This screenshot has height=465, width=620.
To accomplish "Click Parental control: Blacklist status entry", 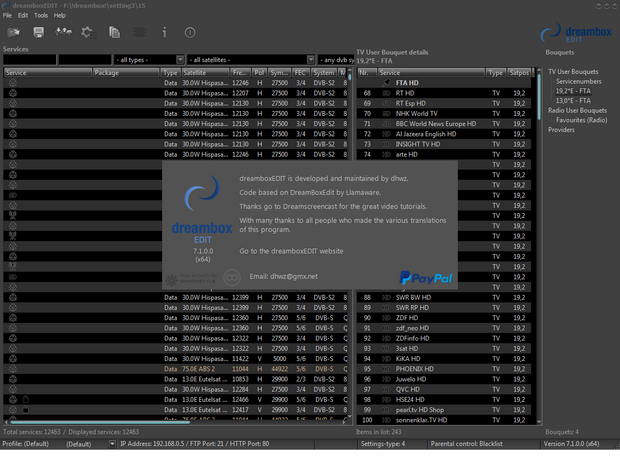I will [x=467, y=444].
